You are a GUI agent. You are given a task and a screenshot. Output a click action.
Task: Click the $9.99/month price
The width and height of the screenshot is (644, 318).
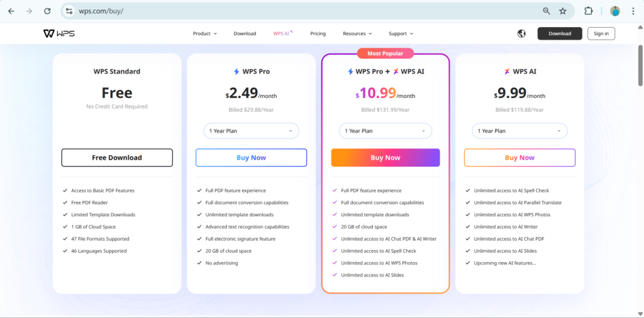(x=519, y=93)
